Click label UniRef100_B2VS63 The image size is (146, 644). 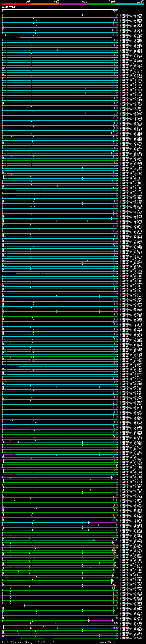(x=131, y=296)
